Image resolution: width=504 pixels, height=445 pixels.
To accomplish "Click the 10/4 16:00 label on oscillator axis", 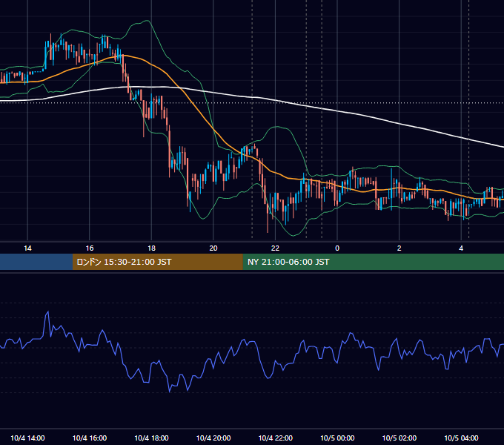I will (90, 438).
